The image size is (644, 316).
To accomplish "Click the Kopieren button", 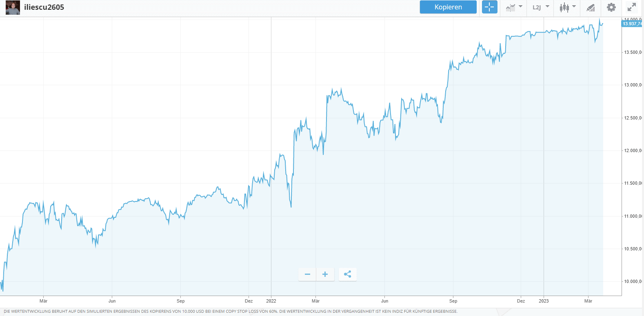I will click(x=448, y=7).
